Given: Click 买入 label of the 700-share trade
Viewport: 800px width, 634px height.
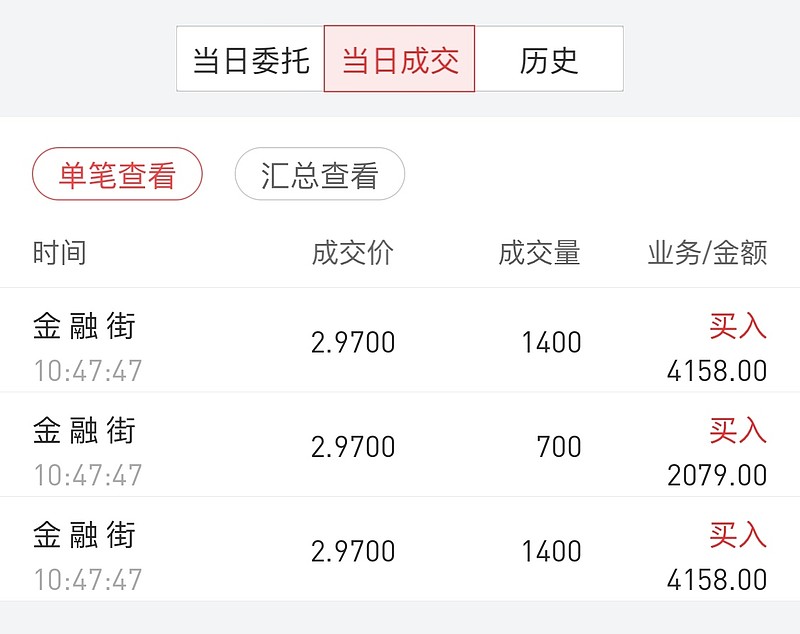Looking at the screenshot, I should (x=738, y=431).
